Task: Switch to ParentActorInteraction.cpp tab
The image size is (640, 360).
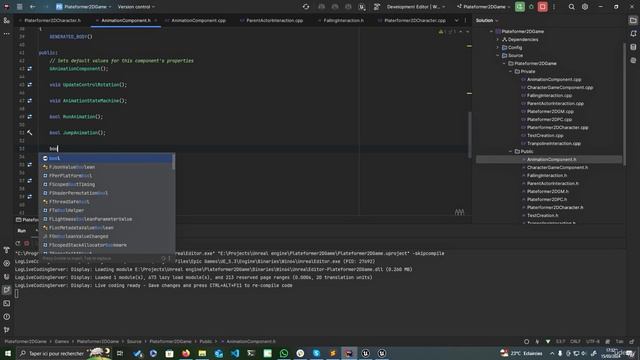Action: click(271, 20)
